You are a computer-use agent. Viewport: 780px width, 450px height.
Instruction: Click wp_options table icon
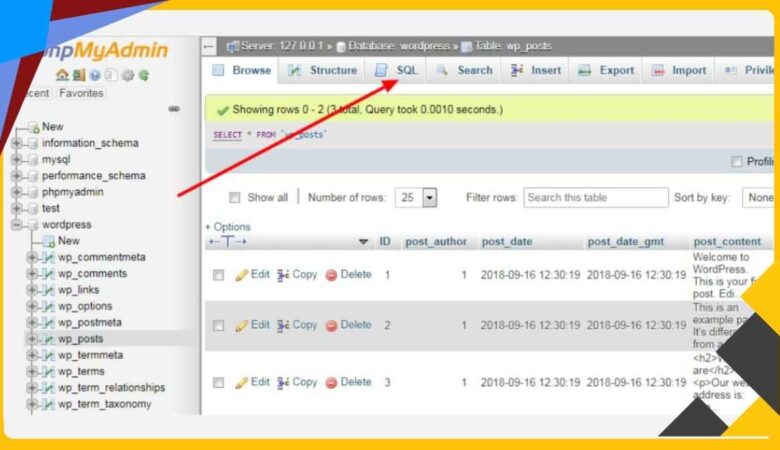click(x=48, y=306)
